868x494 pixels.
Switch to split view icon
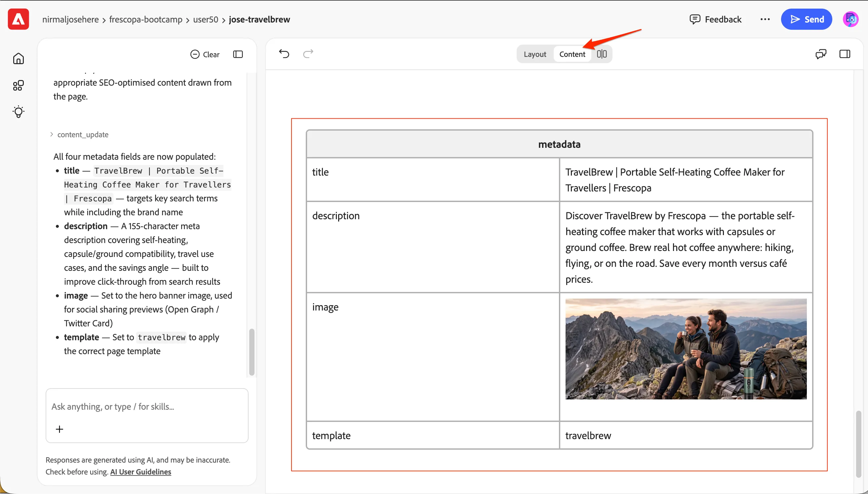click(x=602, y=54)
